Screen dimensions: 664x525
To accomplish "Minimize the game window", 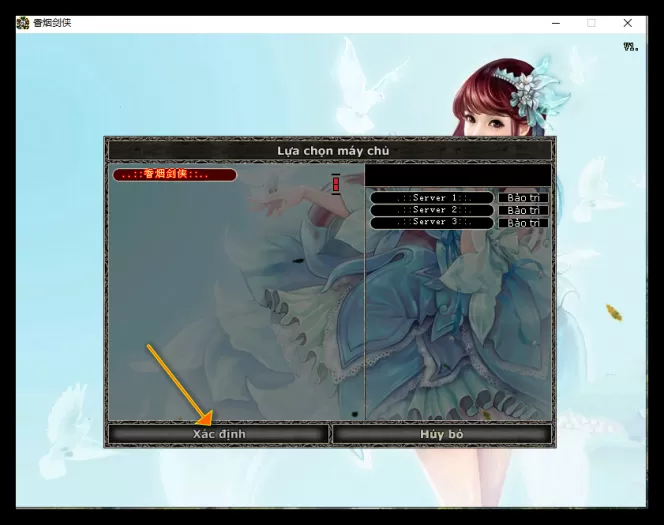I will click(556, 23).
